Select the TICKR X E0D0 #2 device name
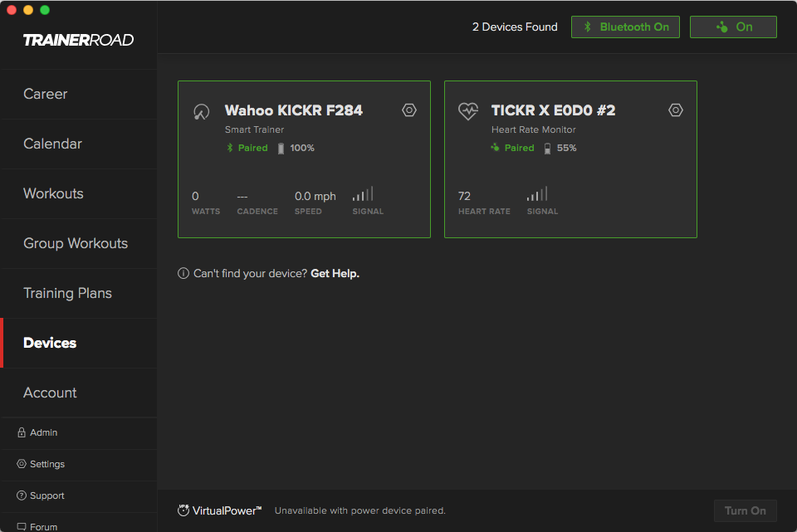Viewport: 797px width, 532px height. pyautogui.click(x=553, y=110)
